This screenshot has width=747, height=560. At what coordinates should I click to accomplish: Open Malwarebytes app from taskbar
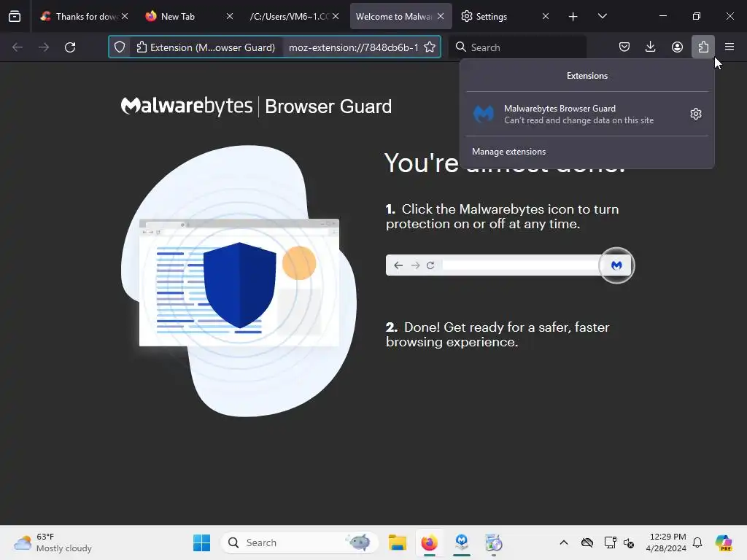[x=462, y=542]
